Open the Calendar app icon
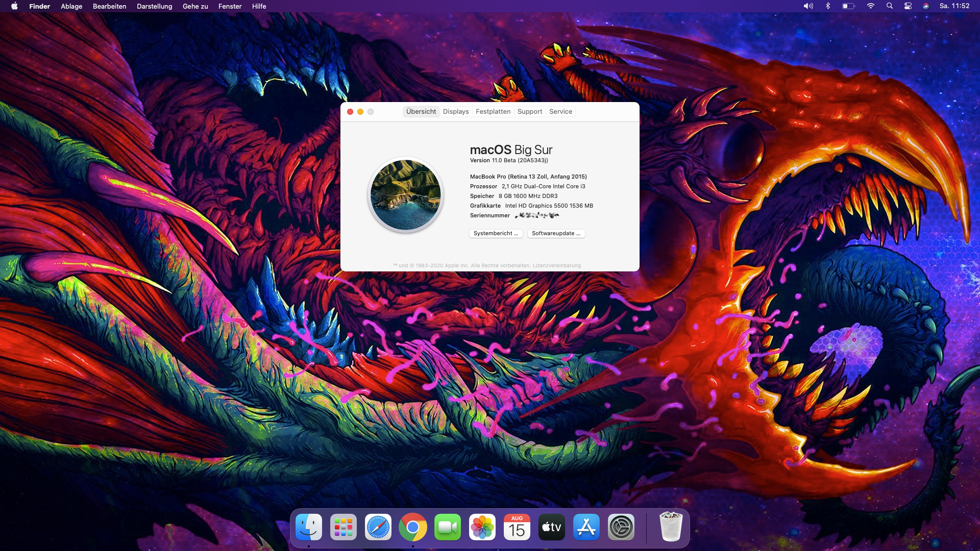 517,527
